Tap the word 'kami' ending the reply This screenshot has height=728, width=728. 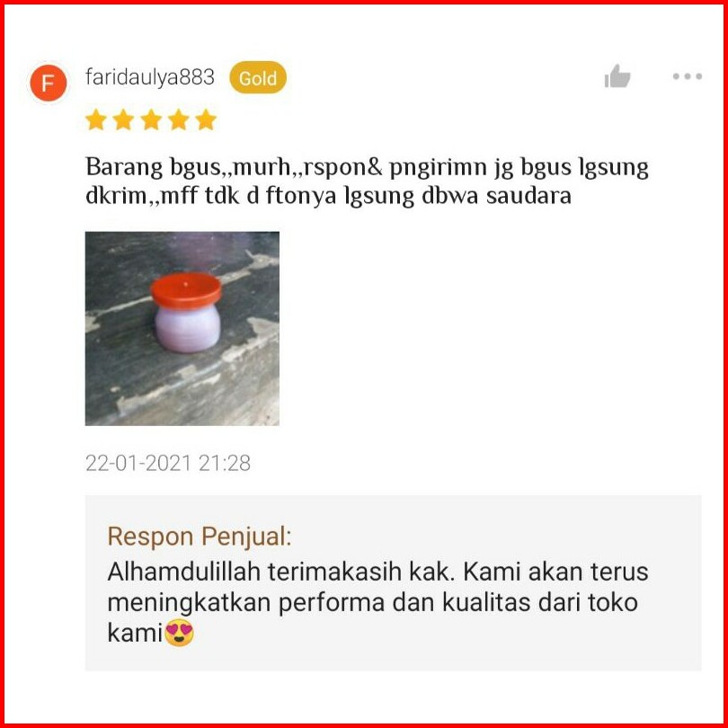point(135,633)
